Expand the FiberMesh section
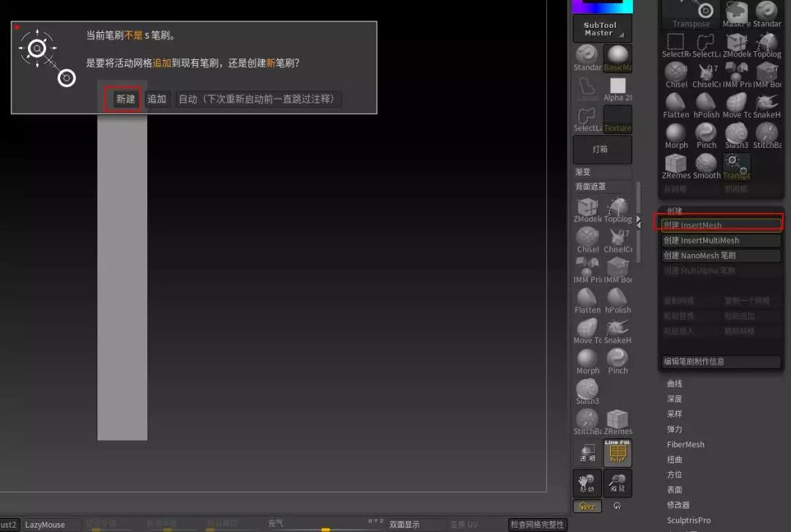This screenshot has height=532, width=791. point(686,444)
